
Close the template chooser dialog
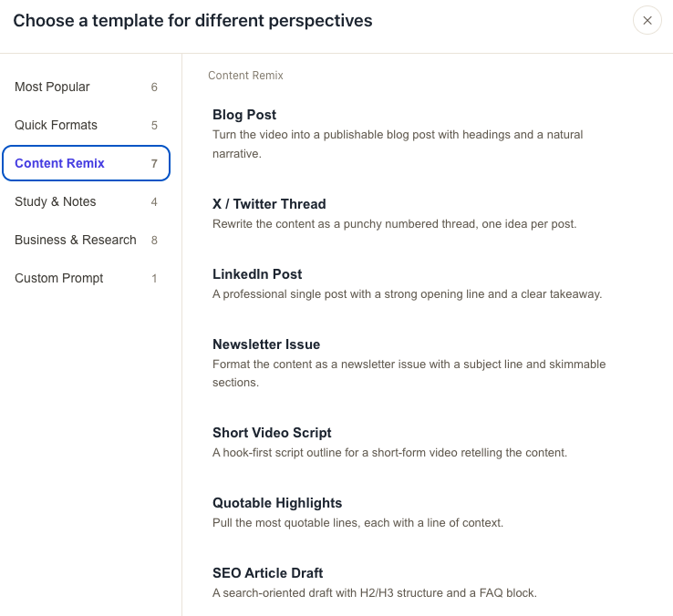[647, 20]
